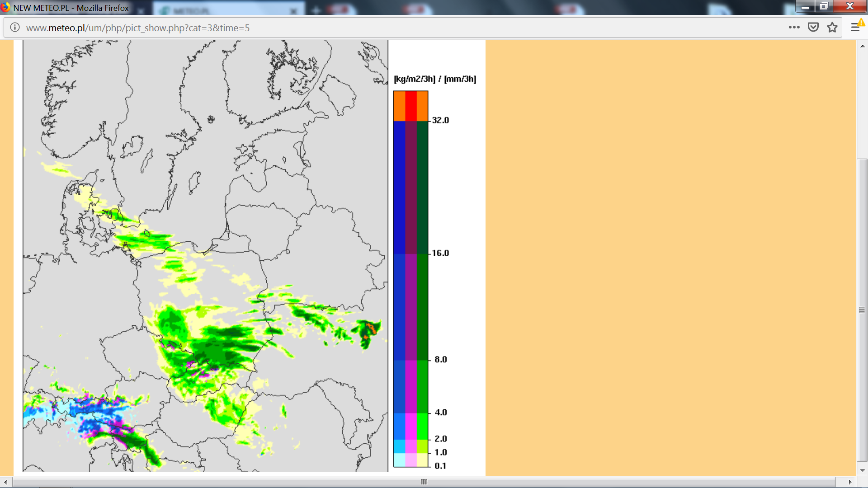Open the site information icon in address bar
This screenshot has height=488, width=868.
pos(15,28)
